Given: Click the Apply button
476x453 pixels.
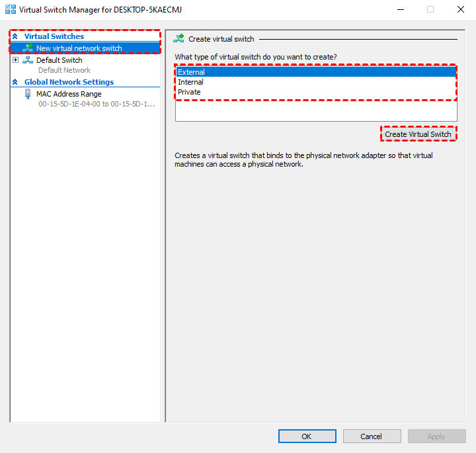Looking at the screenshot, I should 436,436.
